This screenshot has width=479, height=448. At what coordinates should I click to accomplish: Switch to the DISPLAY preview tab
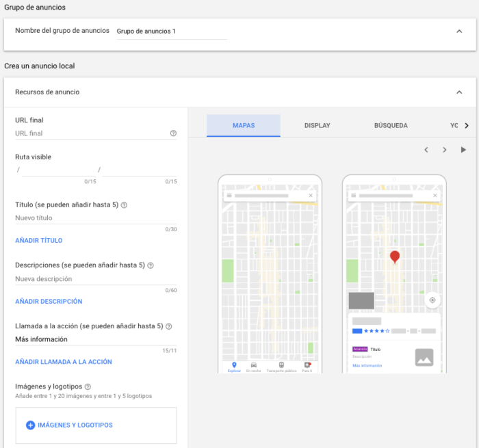(x=318, y=126)
